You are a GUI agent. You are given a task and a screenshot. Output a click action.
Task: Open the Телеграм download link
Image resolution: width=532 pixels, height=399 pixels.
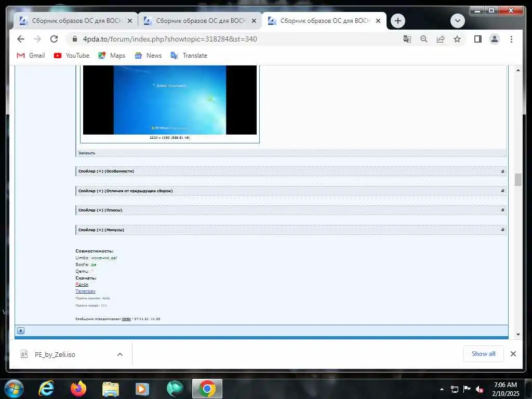click(x=85, y=291)
